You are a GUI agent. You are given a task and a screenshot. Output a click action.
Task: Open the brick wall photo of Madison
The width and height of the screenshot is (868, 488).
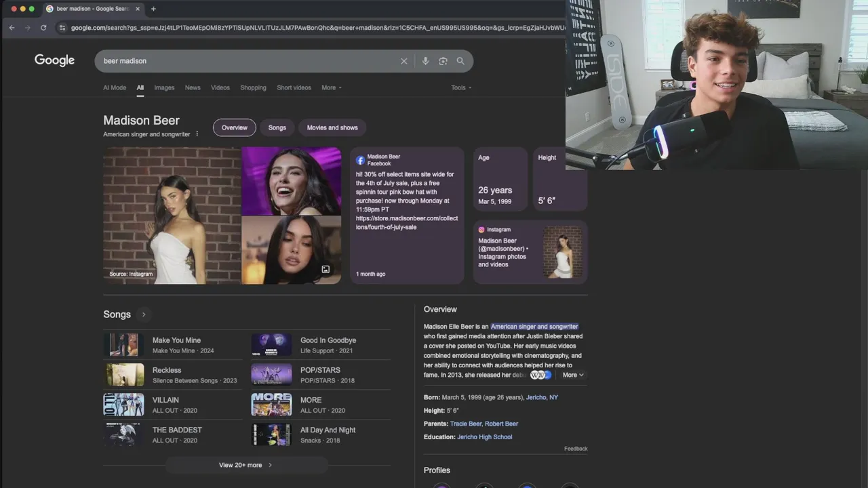point(172,216)
